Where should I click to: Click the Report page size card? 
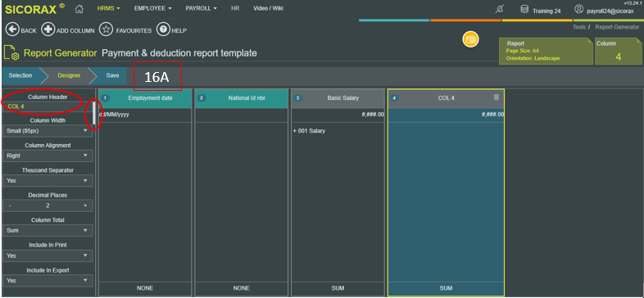point(546,52)
